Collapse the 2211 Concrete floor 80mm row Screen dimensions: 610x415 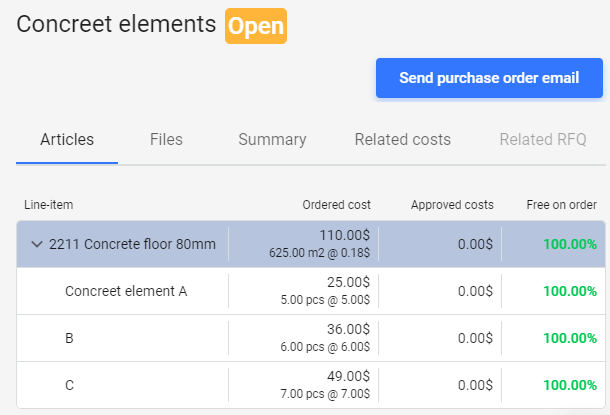[x=37, y=244]
